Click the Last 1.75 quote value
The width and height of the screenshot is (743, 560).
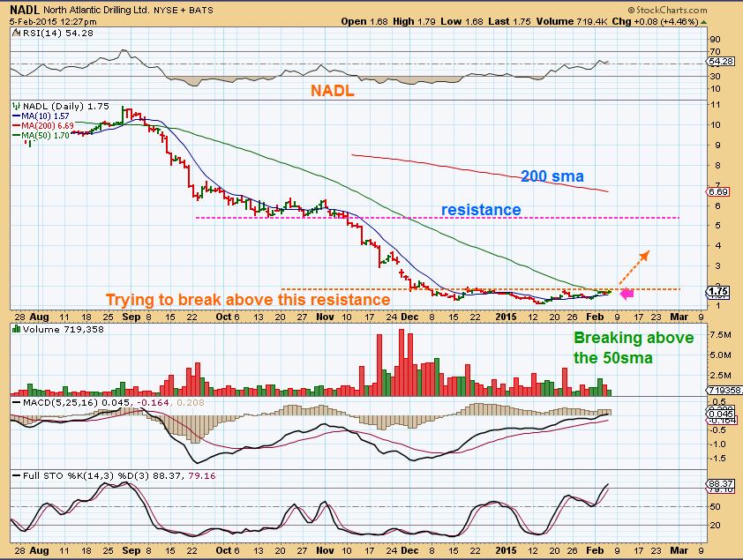pyautogui.click(x=509, y=21)
